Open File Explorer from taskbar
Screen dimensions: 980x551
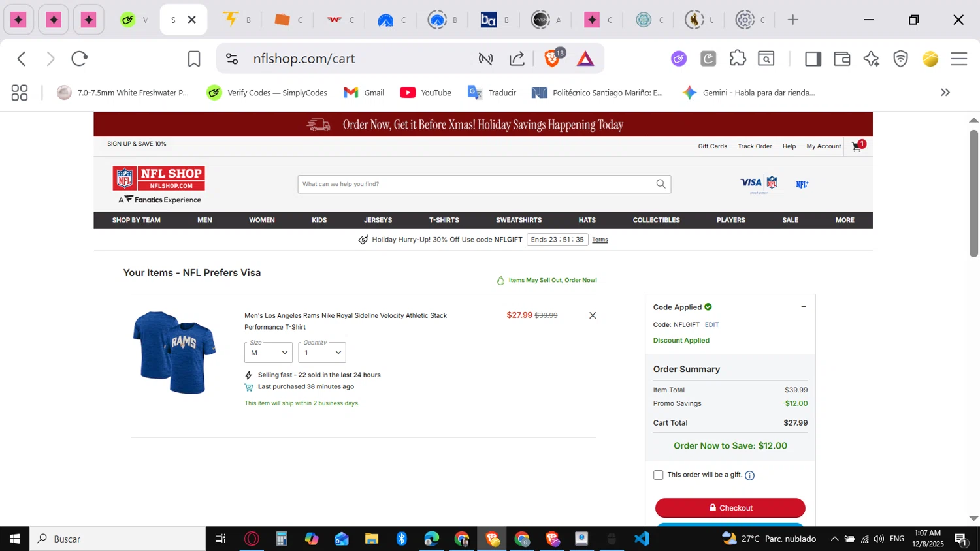[x=372, y=539]
